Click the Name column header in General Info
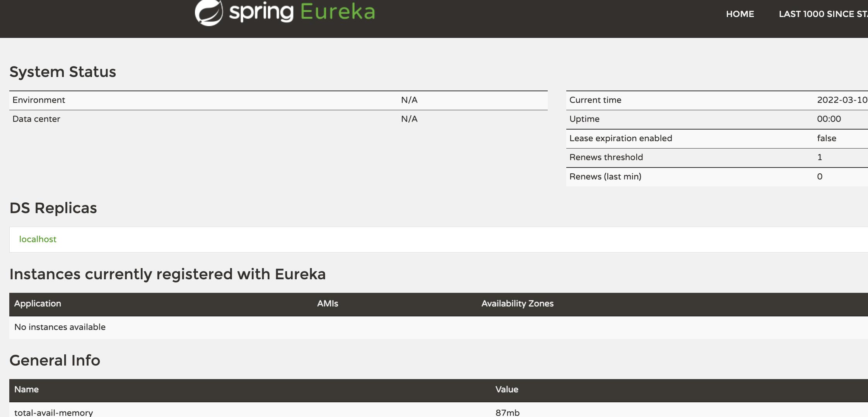Screen dimensions: 868x417 click(26, 390)
